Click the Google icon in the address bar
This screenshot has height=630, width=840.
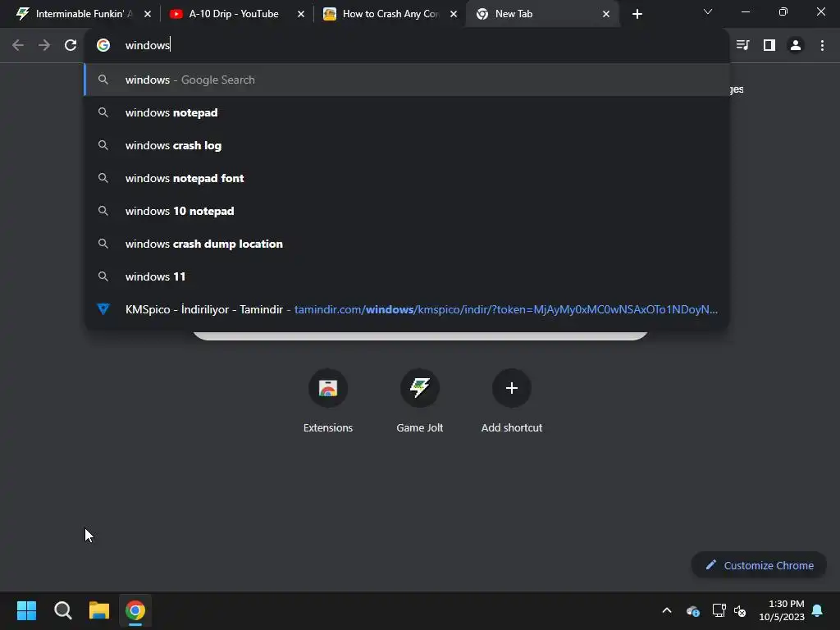103,45
